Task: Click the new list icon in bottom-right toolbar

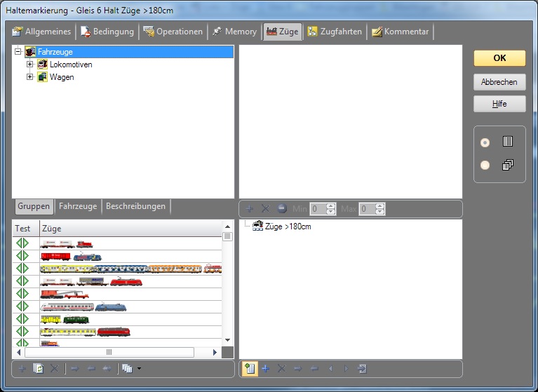Action: point(248,368)
